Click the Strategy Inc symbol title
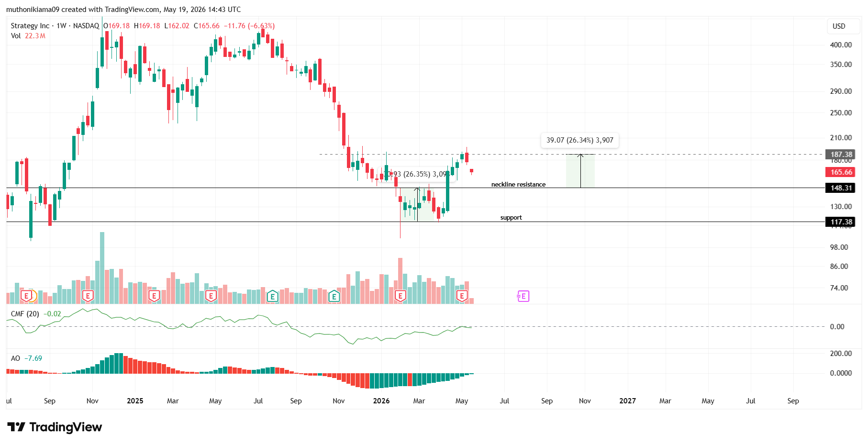This screenshot has height=445, width=868. pos(30,26)
